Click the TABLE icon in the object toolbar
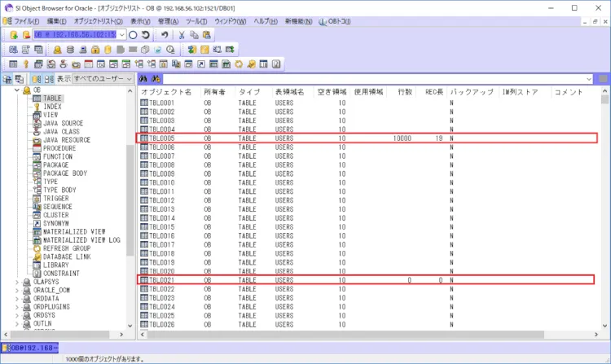Viewport: 611px width, 364px height. (x=13, y=64)
